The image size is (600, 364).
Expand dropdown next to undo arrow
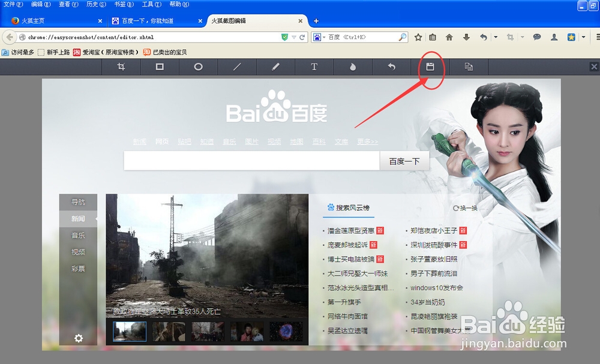tap(496, 37)
